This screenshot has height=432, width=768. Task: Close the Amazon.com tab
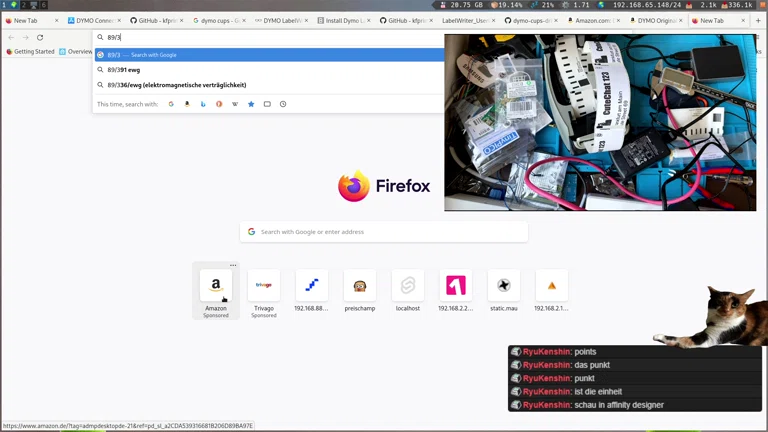(x=618, y=21)
